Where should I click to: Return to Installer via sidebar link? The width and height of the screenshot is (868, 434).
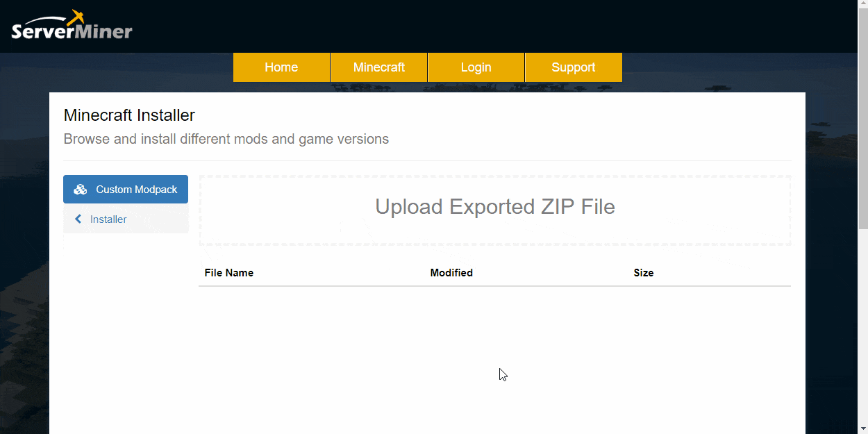coord(126,219)
